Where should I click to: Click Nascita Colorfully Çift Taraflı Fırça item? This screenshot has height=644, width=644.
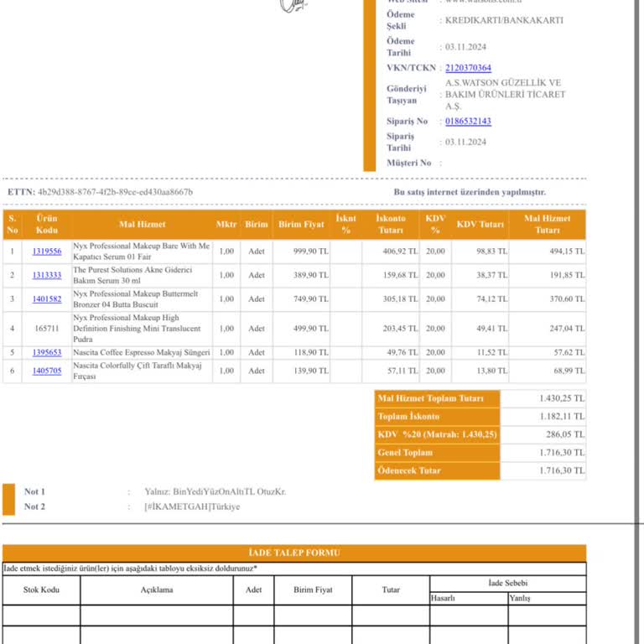[x=138, y=371]
